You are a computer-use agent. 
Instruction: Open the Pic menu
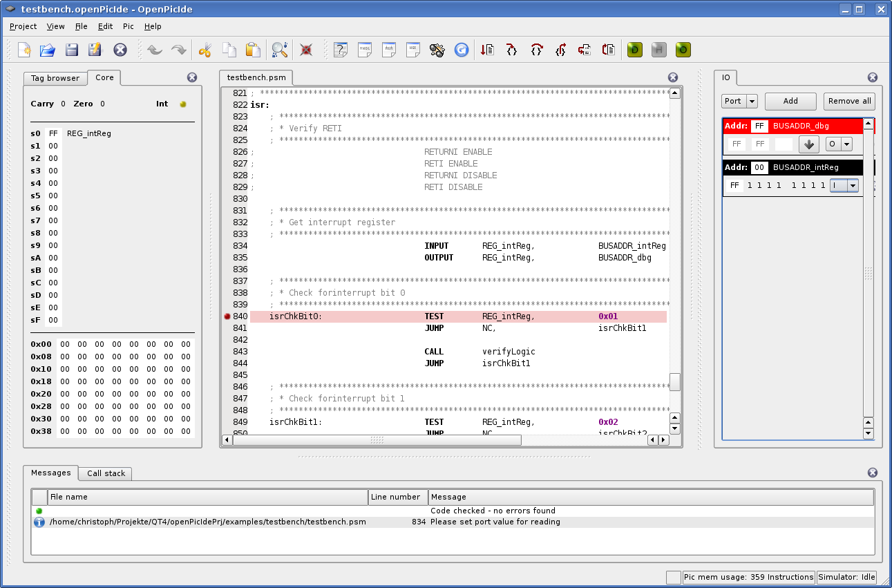click(x=129, y=26)
